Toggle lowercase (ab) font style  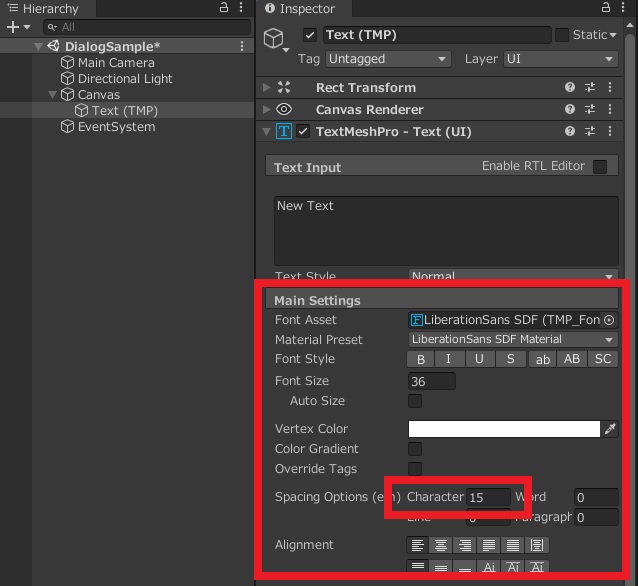pos(542,359)
